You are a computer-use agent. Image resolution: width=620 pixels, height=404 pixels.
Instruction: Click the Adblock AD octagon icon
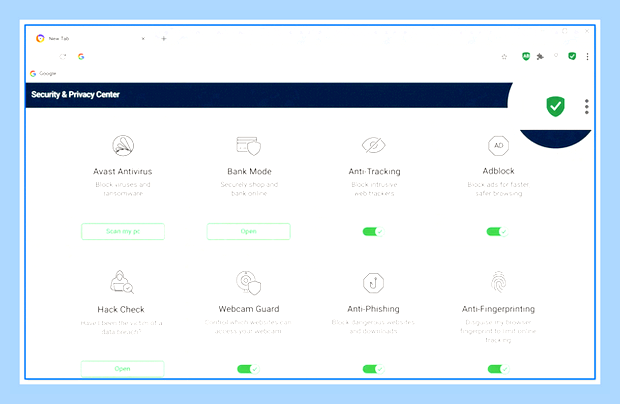click(498, 145)
